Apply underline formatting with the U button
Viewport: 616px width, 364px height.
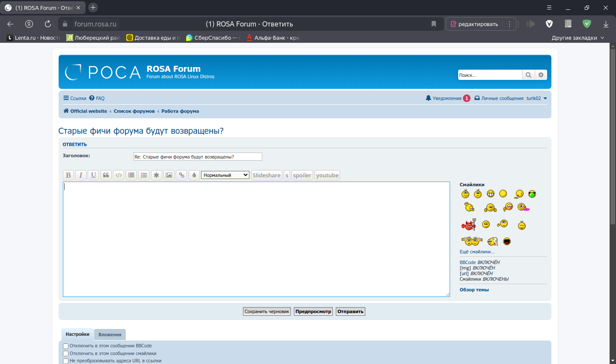click(x=93, y=175)
